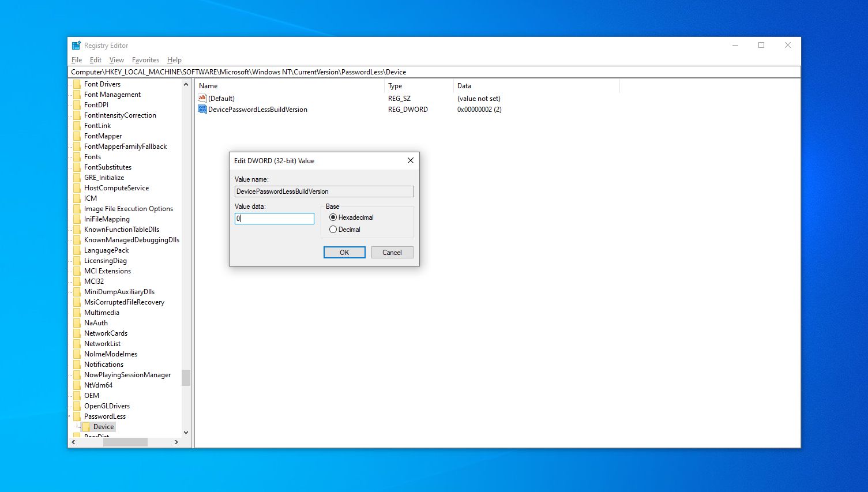This screenshot has width=868, height=492.
Task: Open the View menu
Action: (x=117, y=60)
